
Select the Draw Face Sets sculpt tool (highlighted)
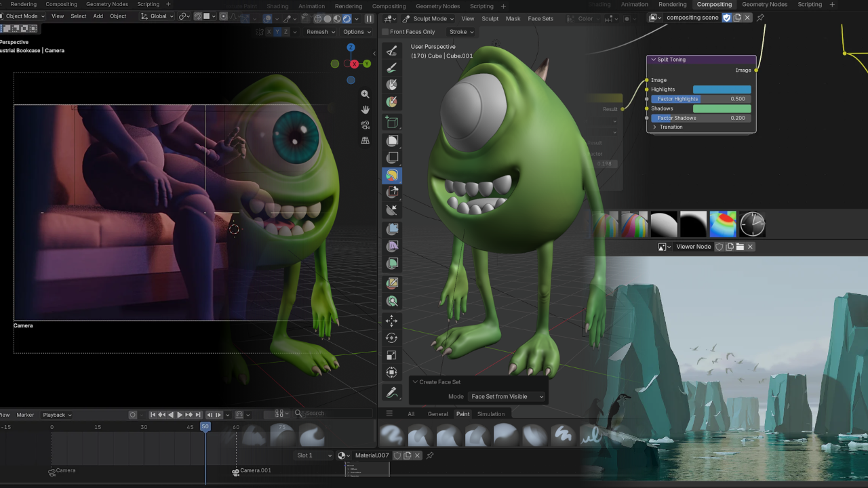tap(392, 176)
